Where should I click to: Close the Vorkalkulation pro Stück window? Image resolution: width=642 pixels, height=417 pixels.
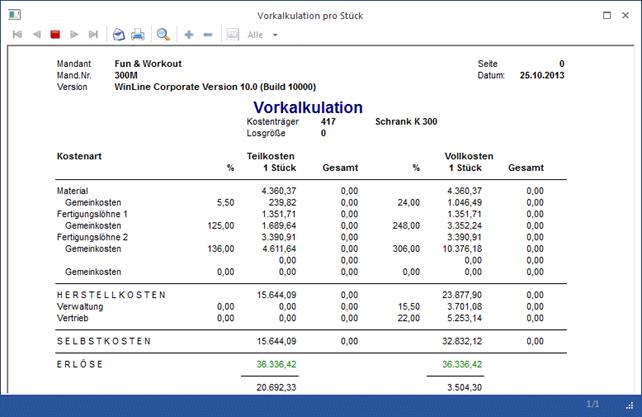coord(627,14)
